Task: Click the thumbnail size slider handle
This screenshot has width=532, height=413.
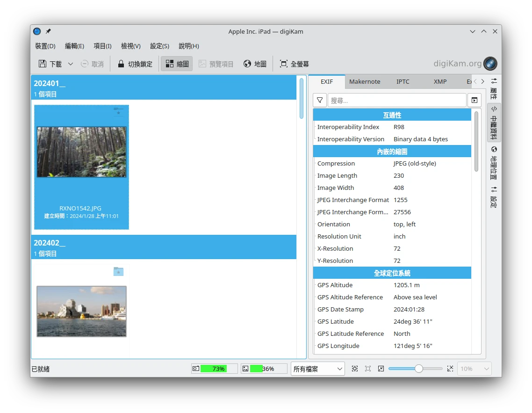Action: click(419, 369)
